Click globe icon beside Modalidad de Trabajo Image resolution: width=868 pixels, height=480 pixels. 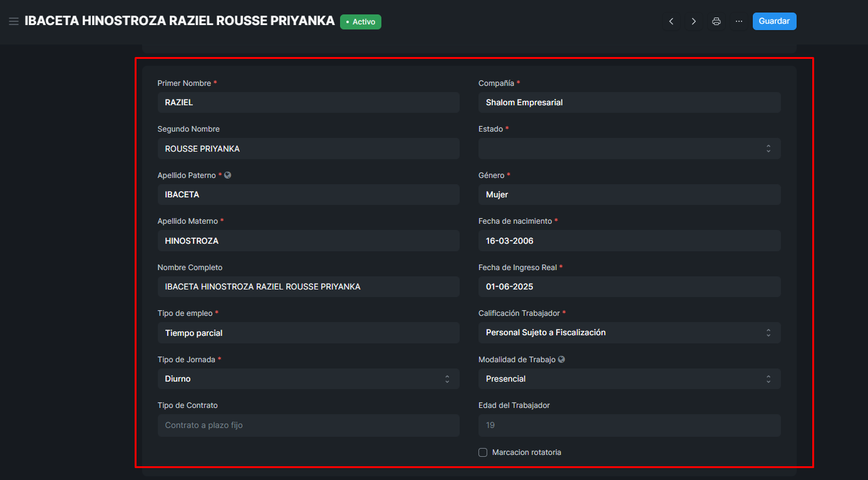[x=561, y=360]
